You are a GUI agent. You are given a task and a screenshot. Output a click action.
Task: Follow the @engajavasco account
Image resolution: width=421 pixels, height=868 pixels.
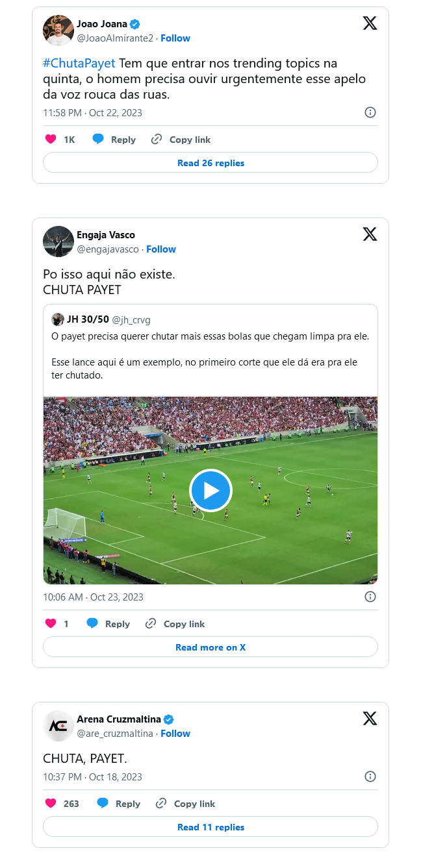(161, 249)
